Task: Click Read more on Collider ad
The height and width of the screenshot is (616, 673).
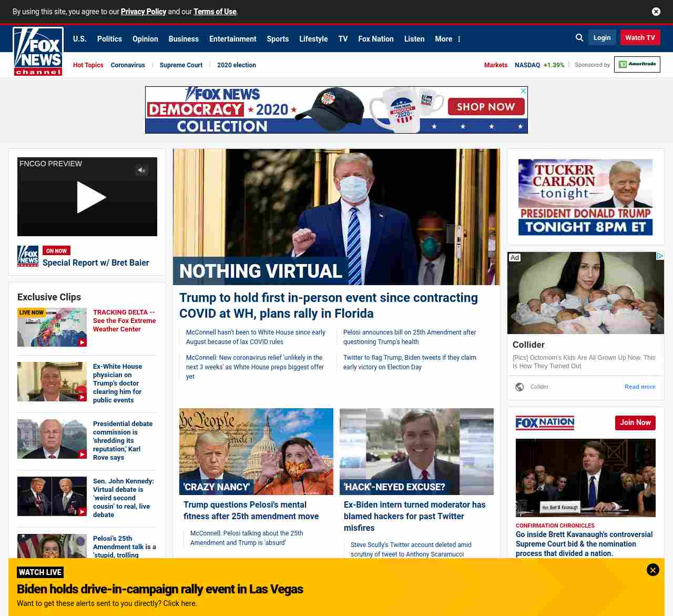Action: (x=640, y=387)
